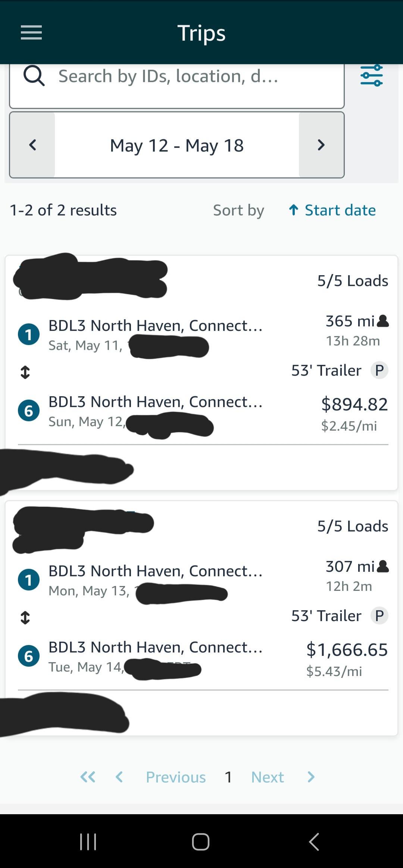Jump to first page double-chevron
The height and width of the screenshot is (868, 403).
pyautogui.click(x=88, y=777)
